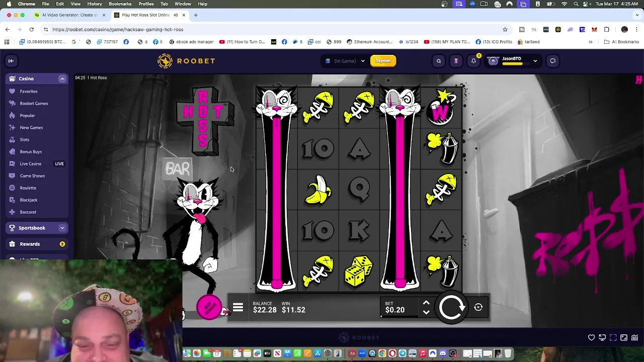Decrease the bet with the down arrow
The image size is (644, 362).
426,312
